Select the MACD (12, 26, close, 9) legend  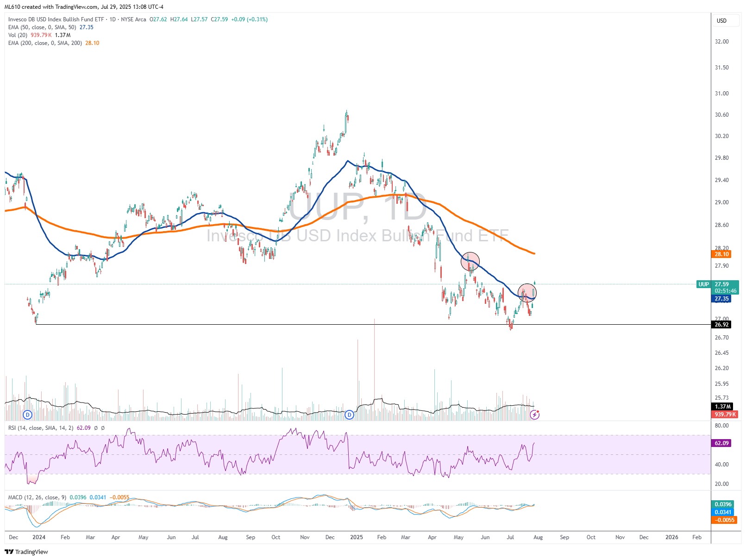point(37,497)
